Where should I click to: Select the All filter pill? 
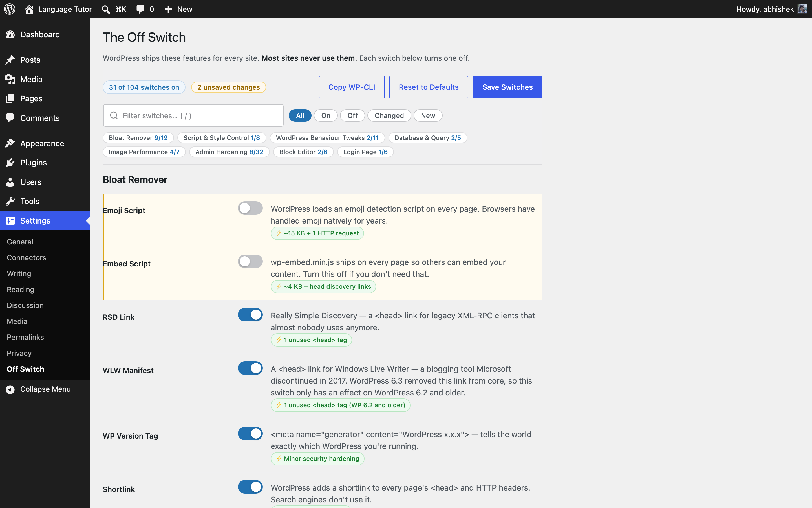pyautogui.click(x=300, y=116)
